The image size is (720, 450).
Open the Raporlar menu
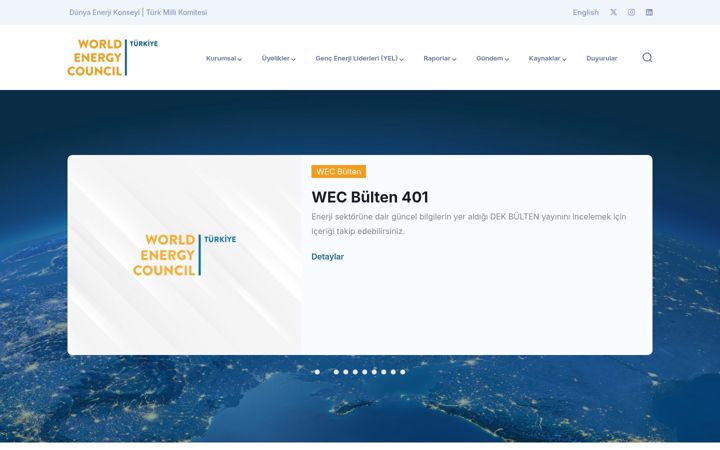click(437, 58)
